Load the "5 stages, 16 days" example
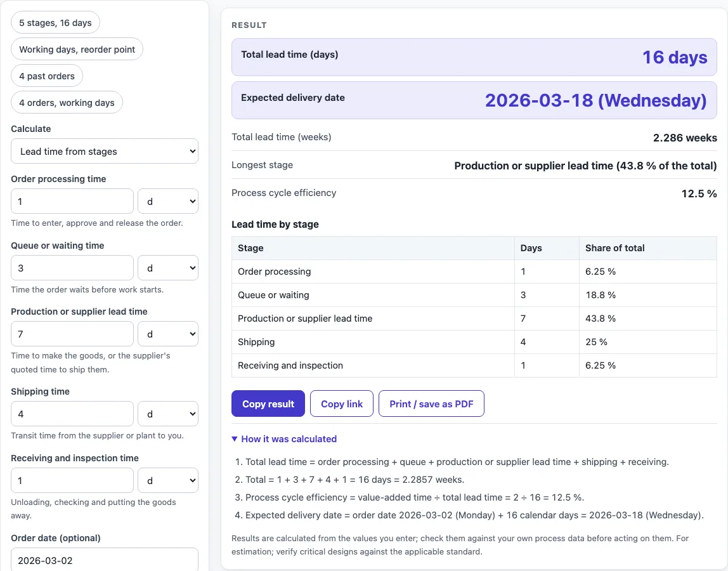 [55, 23]
